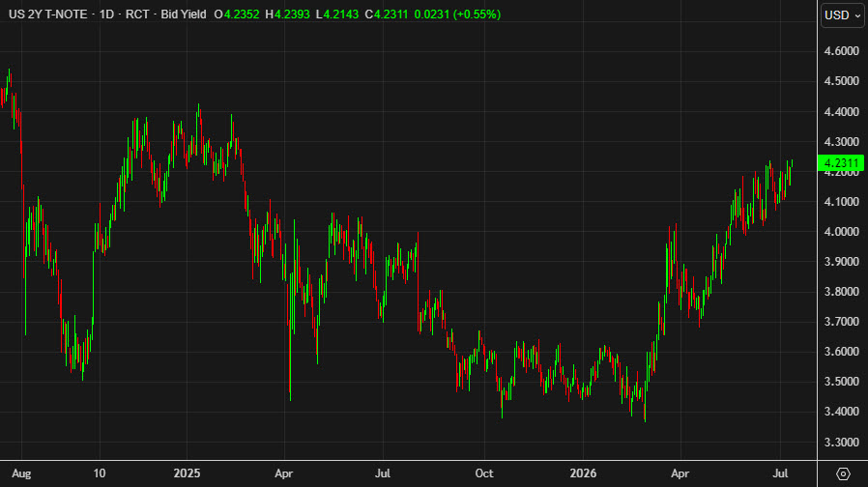The height and width of the screenshot is (487, 868).
Task: Click the 3.8000 price axis label
Action: coord(842,292)
